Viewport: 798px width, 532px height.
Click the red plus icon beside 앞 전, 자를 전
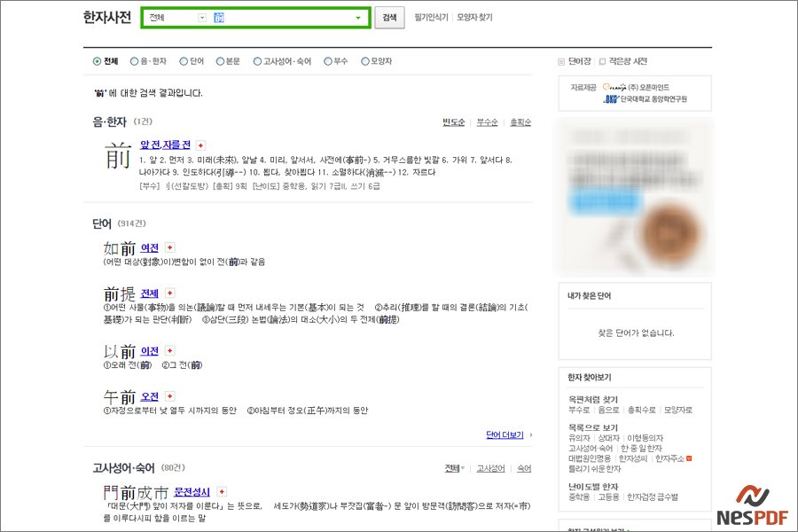201,145
